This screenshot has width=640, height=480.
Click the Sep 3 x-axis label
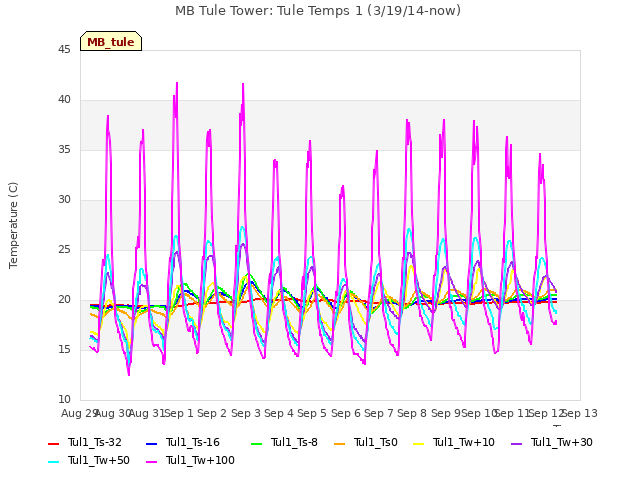[246, 413]
